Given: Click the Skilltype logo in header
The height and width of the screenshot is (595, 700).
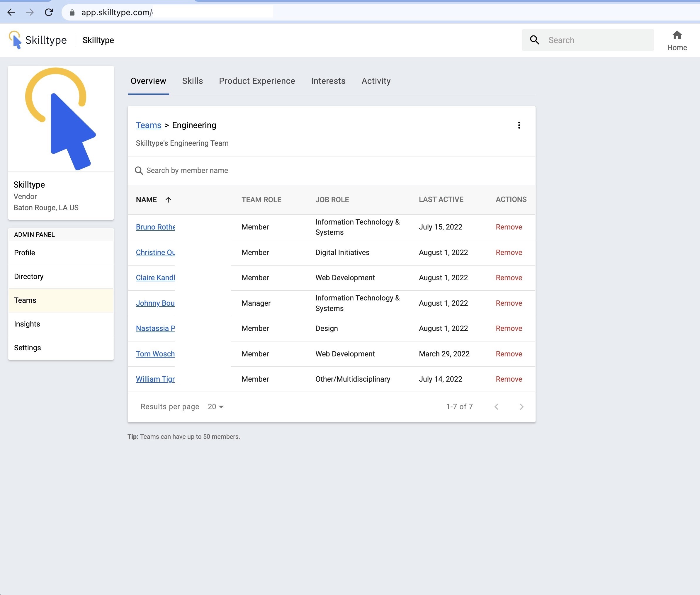Looking at the screenshot, I should (x=38, y=40).
